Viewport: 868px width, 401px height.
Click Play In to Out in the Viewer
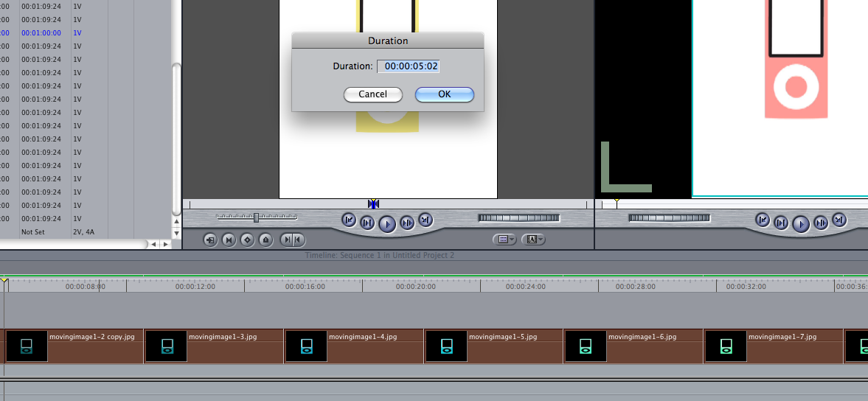367,223
